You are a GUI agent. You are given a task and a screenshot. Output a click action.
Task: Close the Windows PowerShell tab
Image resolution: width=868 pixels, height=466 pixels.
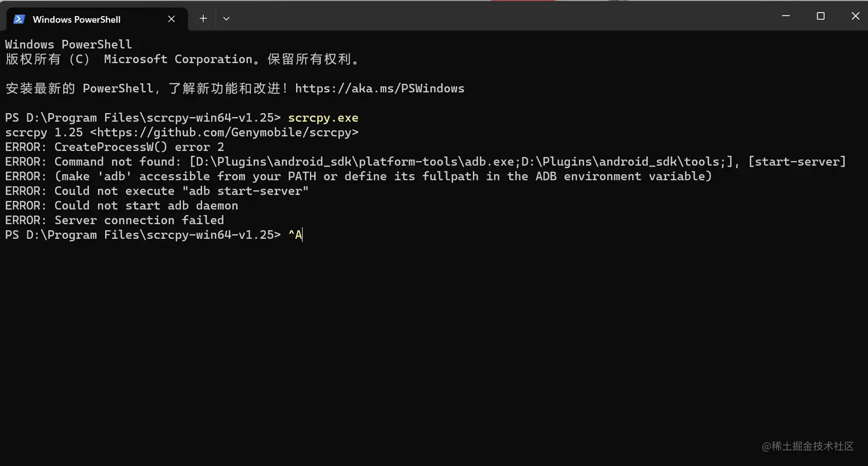[171, 19]
